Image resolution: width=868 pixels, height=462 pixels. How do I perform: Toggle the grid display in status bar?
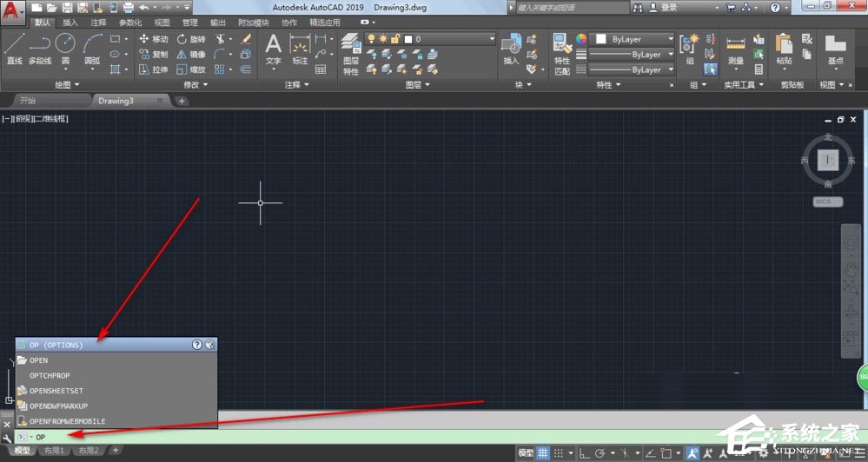543,452
